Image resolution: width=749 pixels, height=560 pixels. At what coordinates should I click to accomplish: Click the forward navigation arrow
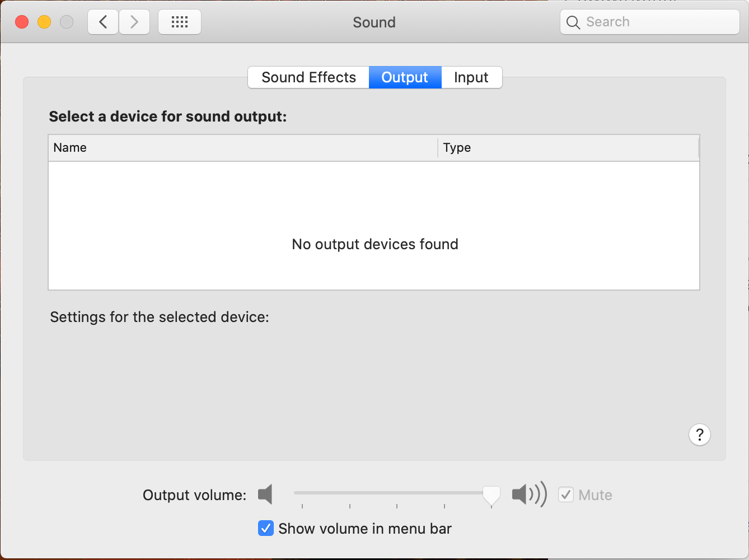[x=134, y=21]
